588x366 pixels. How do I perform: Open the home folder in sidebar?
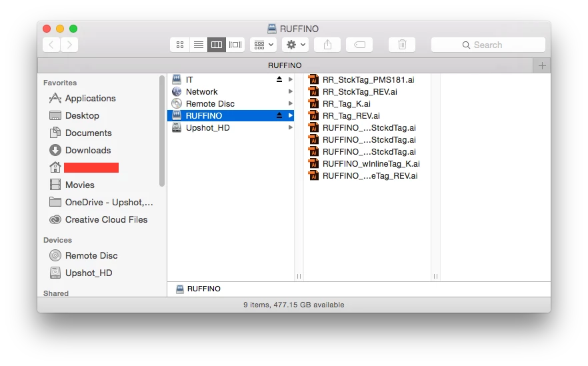[84, 167]
